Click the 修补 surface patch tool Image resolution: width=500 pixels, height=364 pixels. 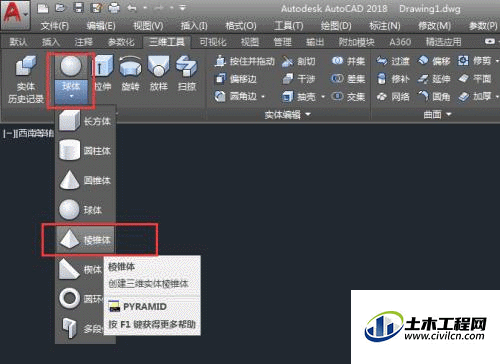[x=393, y=79]
